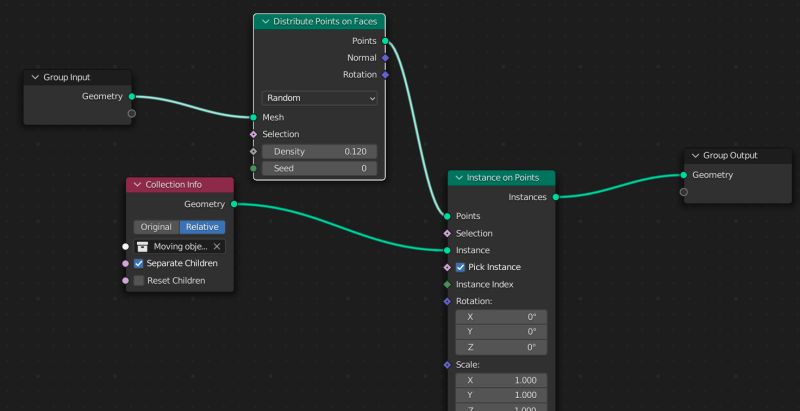
Task: Click the Density value field
Action: (320, 151)
